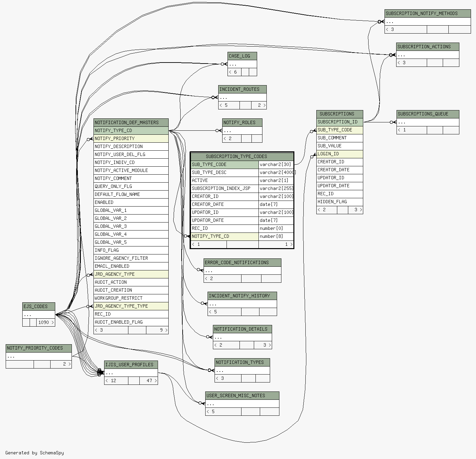Select the NOTIFY_PRIORITY column in NOTIFICATION_DEF_MASTERS
Viewport: 476px width, 459px height.
[131, 138]
